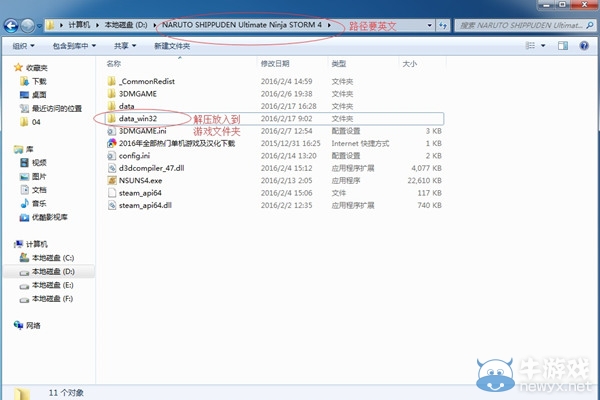Select steam_api64.dll file icon
The width and height of the screenshot is (600, 400).
pos(111,205)
